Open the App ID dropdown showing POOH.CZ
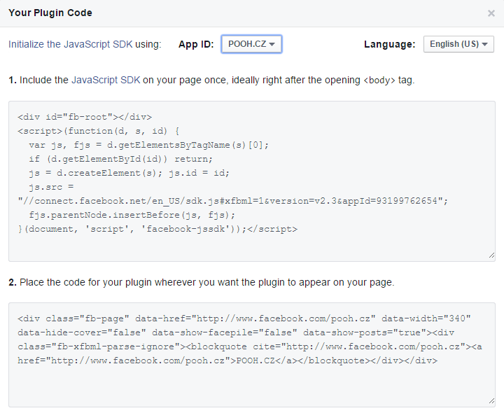Screen dimensions: 504x420 pyautogui.click(x=251, y=44)
